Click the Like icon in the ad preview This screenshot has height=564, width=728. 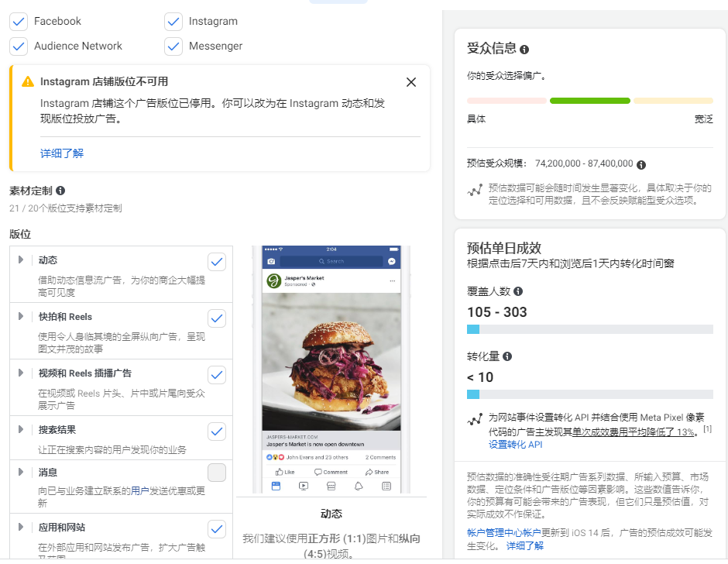click(279, 472)
